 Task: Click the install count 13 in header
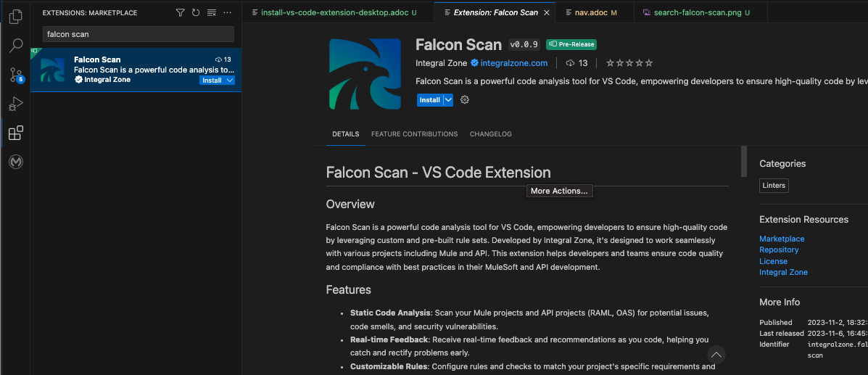click(576, 63)
